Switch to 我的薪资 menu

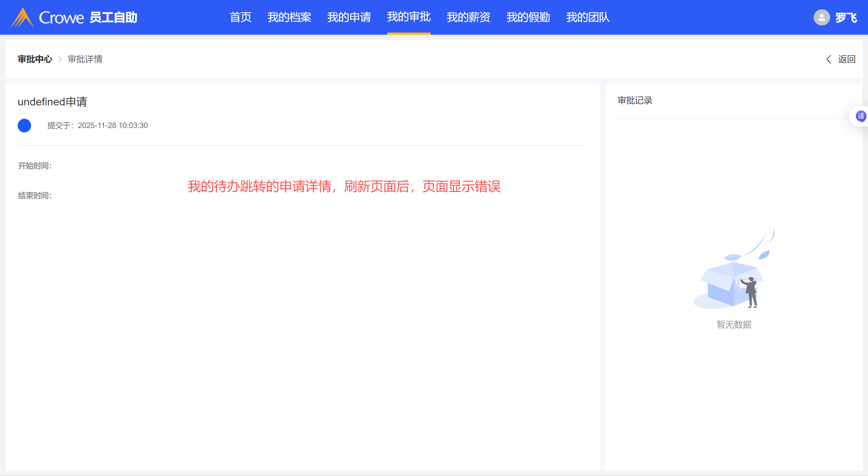click(468, 17)
